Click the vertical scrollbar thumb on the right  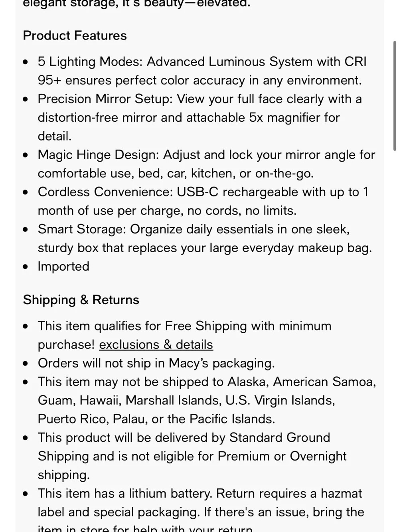point(395,96)
